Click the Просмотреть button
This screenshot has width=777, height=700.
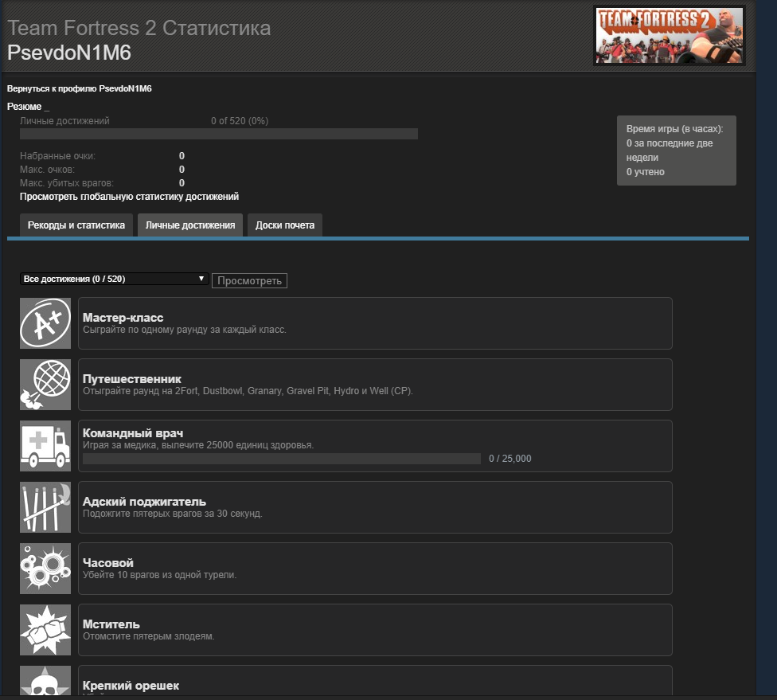pos(249,280)
